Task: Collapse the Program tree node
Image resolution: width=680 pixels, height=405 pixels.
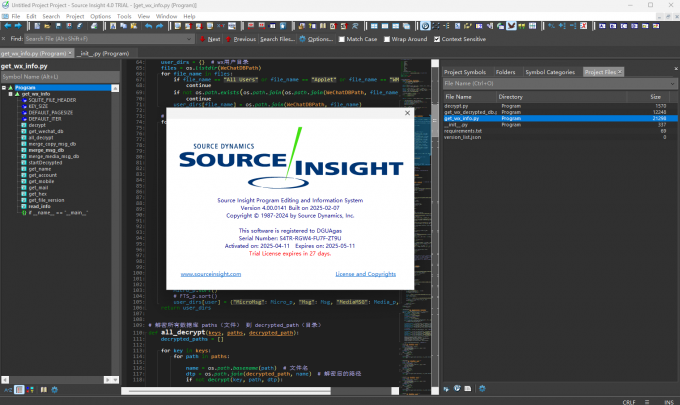Action: point(4,88)
